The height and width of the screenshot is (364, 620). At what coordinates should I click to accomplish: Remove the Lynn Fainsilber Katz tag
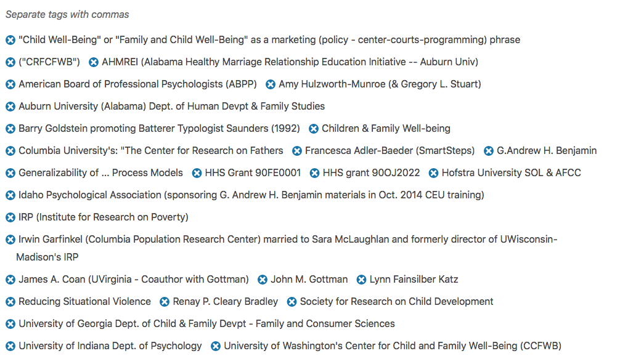362,280
